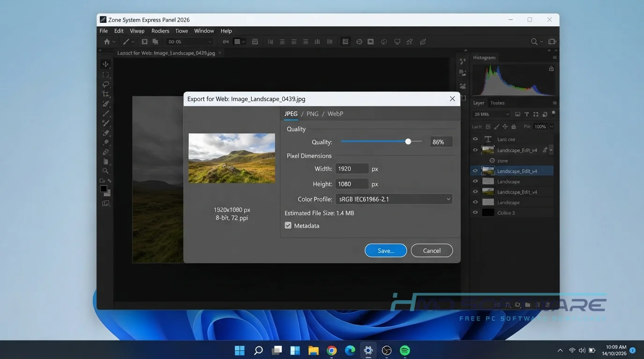Select the Eraser tool in the toolbox
The image size is (644, 359).
[x=105, y=133]
